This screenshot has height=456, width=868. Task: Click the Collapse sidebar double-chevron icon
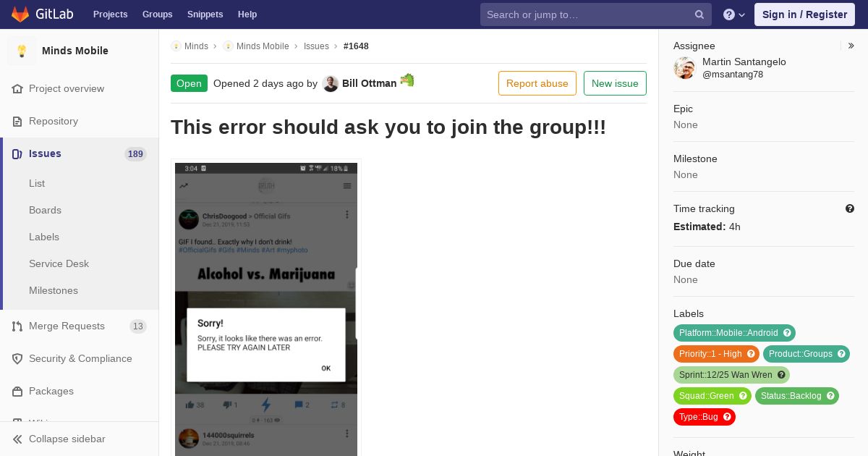tap(17, 439)
